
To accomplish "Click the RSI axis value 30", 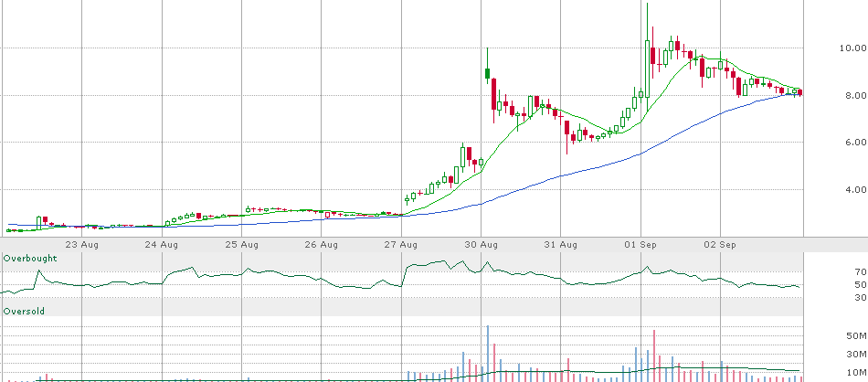I will pos(861,298).
